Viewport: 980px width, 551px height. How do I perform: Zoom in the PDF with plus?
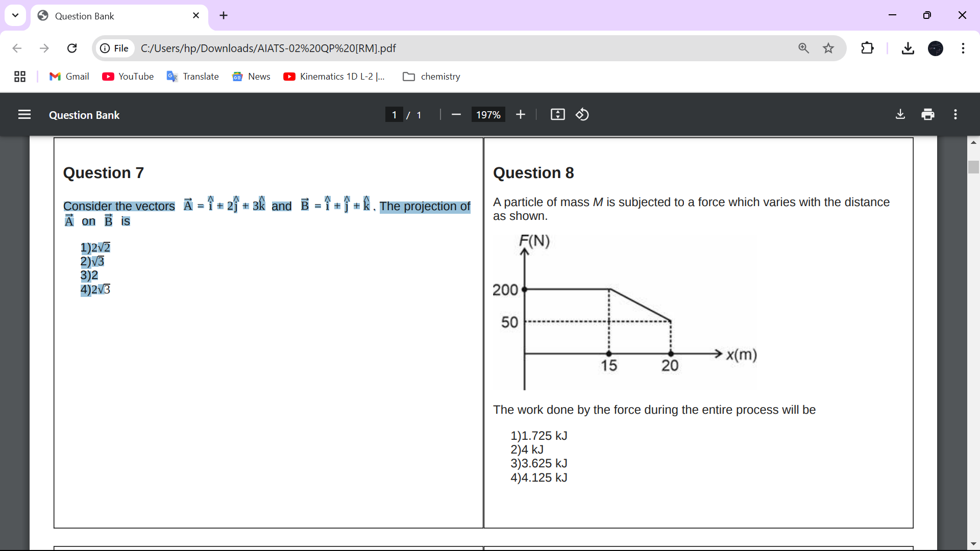coord(521,115)
